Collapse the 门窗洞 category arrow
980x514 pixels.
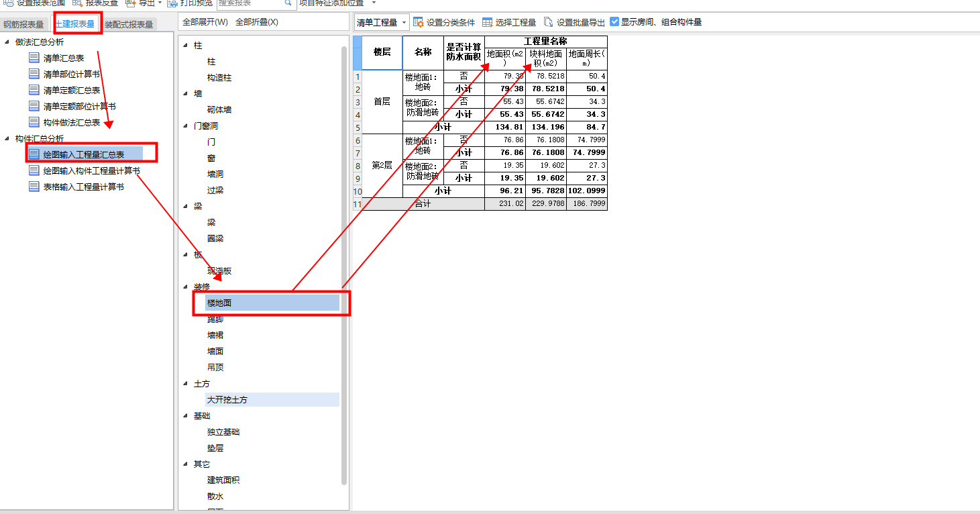pyautogui.click(x=186, y=126)
